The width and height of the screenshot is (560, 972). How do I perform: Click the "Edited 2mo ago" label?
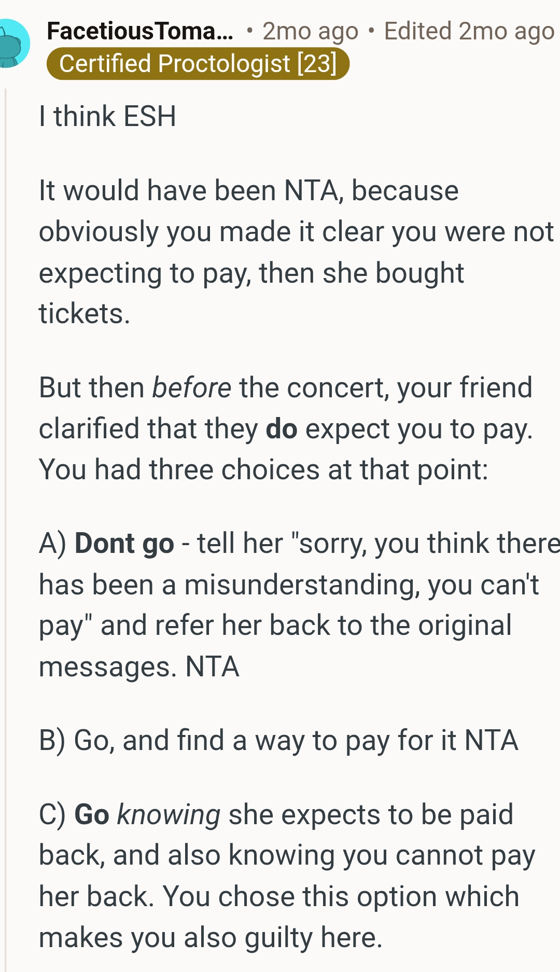[x=469, y=31]
